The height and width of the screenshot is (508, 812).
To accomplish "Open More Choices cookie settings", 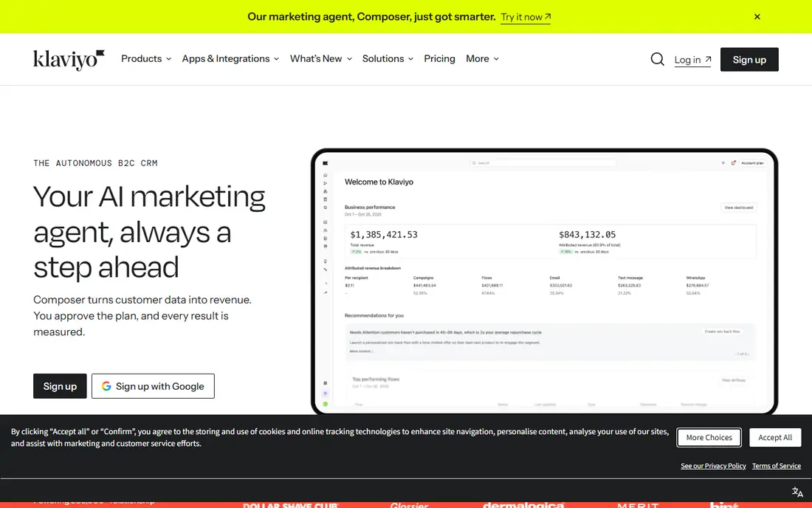I will click(x=709, y=438).
